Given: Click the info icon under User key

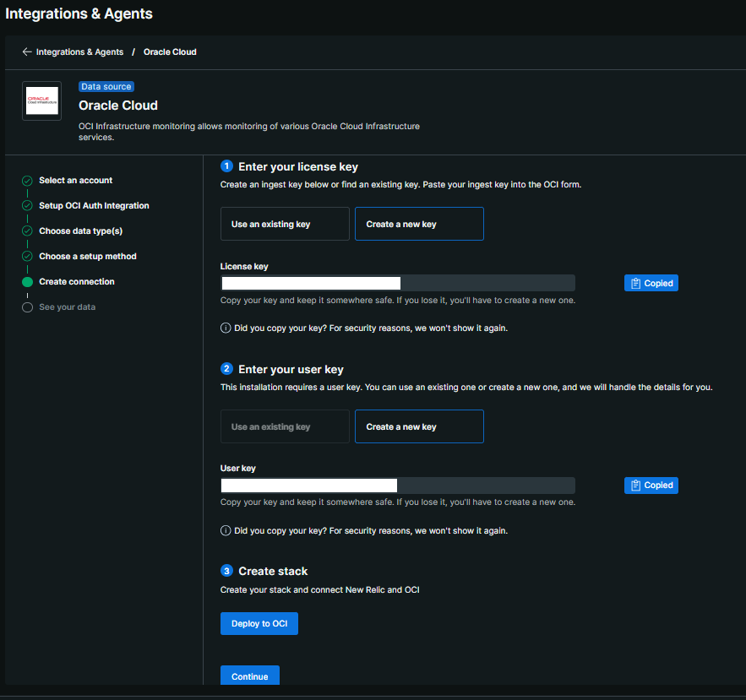Looking at the screenshot, I should pyautogui.click(x=226, y=531).
